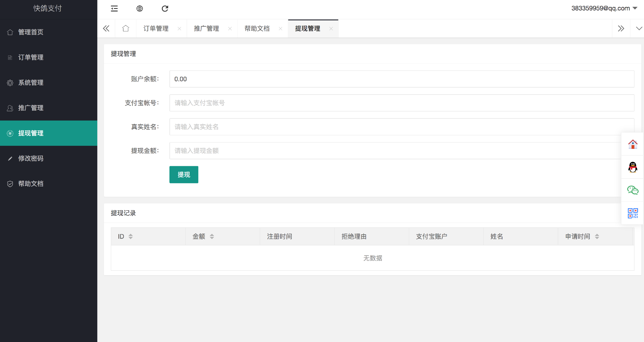This screenshot has height=342, width=644.
Task: Switch to the 推广管理 tab
Action: pos(206,28)
